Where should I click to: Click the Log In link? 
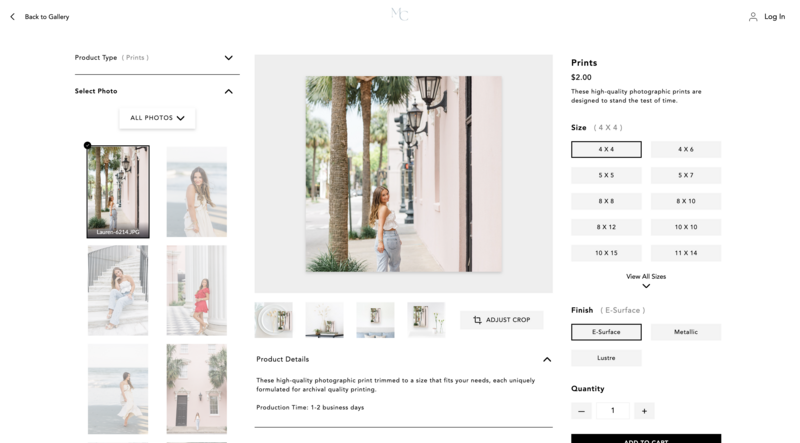[x=774, y=17]
